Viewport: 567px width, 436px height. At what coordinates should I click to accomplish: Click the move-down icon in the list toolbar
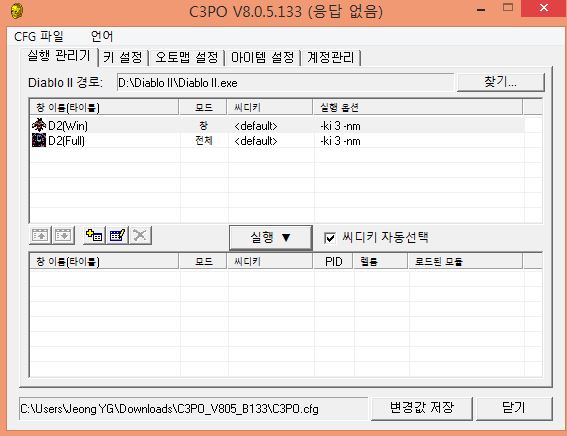click(63, 236)
